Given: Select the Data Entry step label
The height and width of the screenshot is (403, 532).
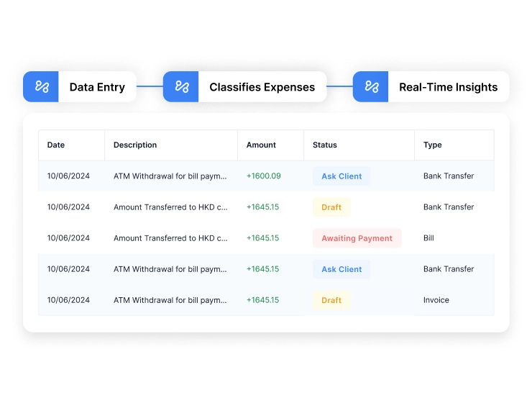Looking at the screenshot, I should tap(97, 87).
